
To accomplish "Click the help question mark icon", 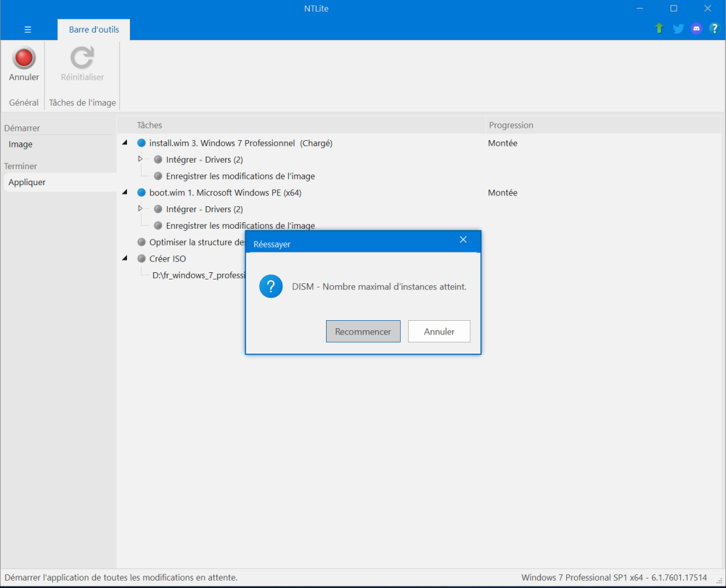I will point(714,29).
